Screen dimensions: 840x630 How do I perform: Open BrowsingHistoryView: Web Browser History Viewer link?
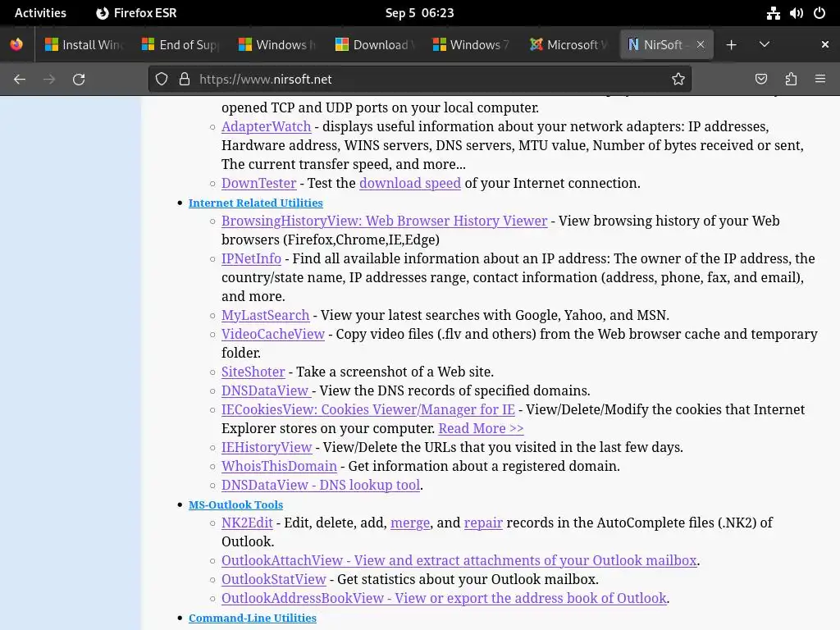pyautogui.click(x=384, y=221)
